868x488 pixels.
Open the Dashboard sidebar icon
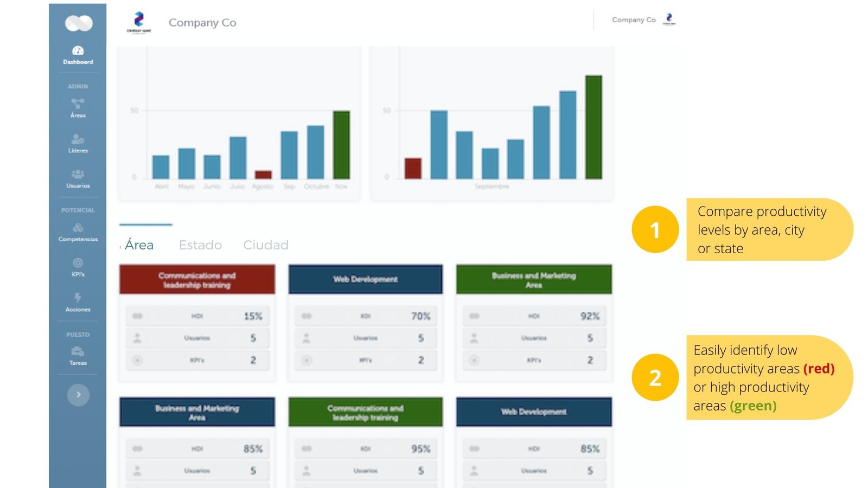point(78,50)
